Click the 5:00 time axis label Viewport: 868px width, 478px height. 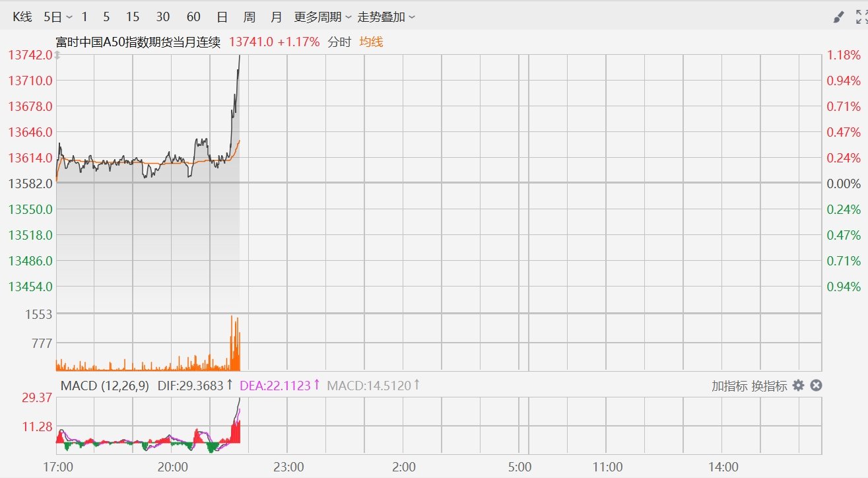(x=520, y=467)
